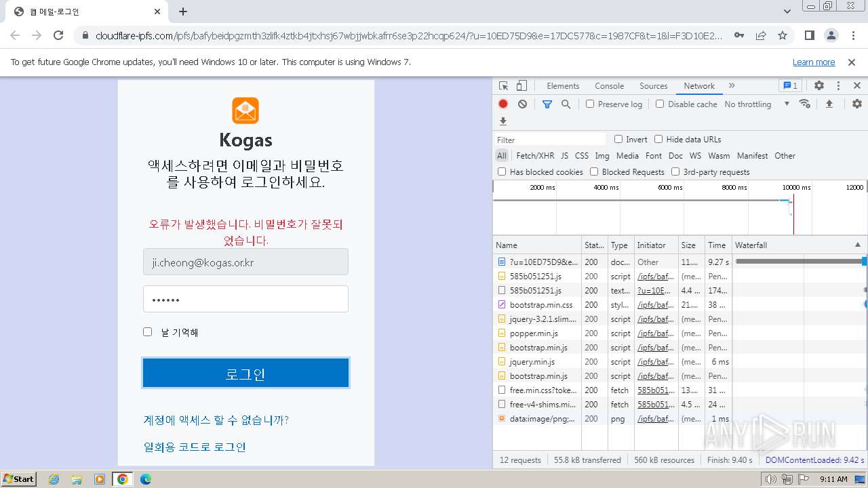The height and width of the screenshot is (488, 868).
Task: Expand more DevTools tabs chevron
Action: click(732, 86)
